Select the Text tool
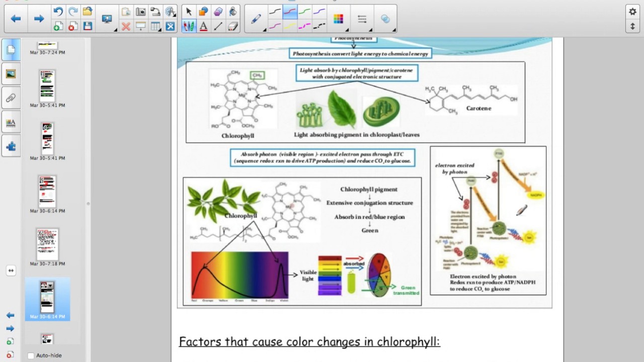 [x=203, y=26]
